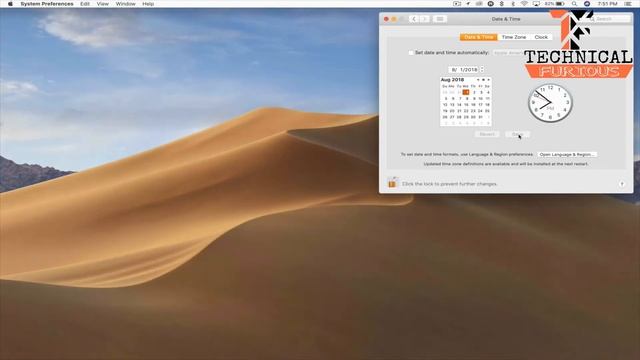
Task: Select August 4 in the calendar
Action: pos(488,92)
